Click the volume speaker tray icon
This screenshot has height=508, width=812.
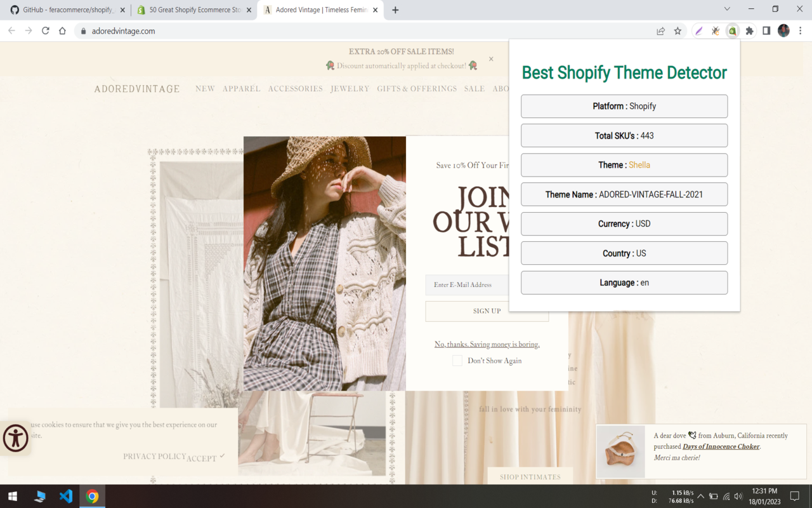(738, 496)
